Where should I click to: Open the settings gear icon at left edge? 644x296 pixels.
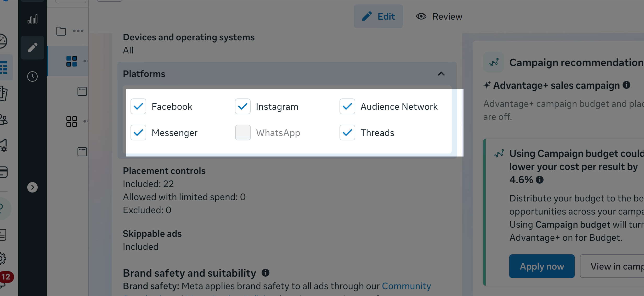point(3,258)
